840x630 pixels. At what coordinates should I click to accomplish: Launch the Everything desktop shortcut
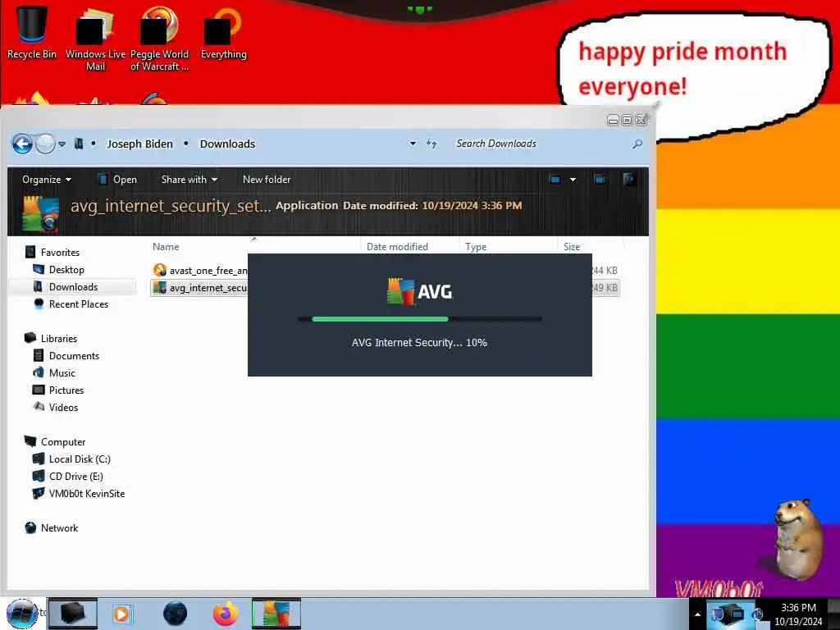tap(223, 32)
